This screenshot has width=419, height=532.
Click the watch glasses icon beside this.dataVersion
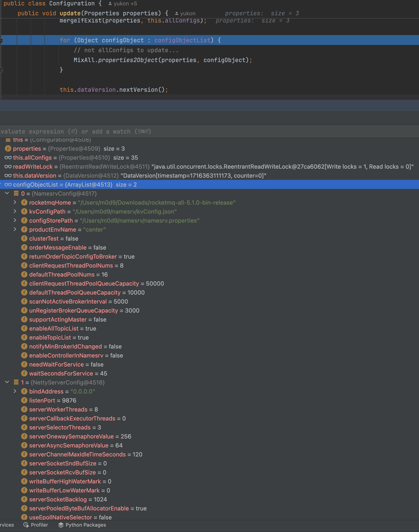[8, 175]
